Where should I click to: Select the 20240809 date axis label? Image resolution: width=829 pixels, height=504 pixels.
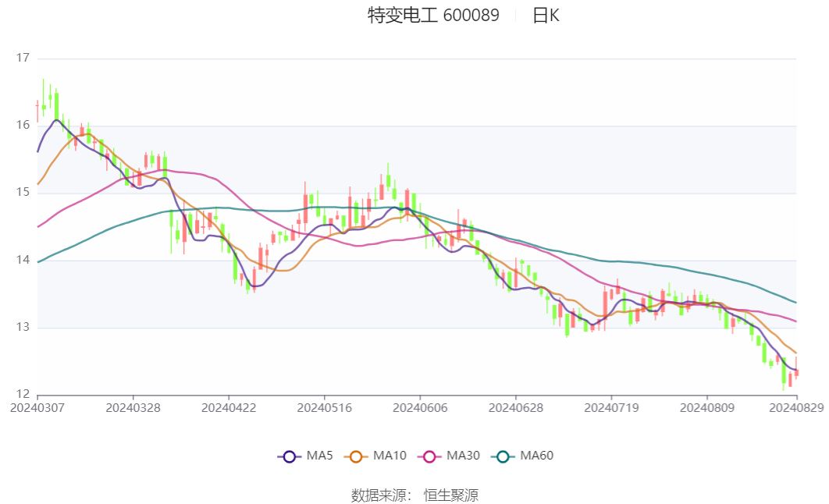point(707,408)
